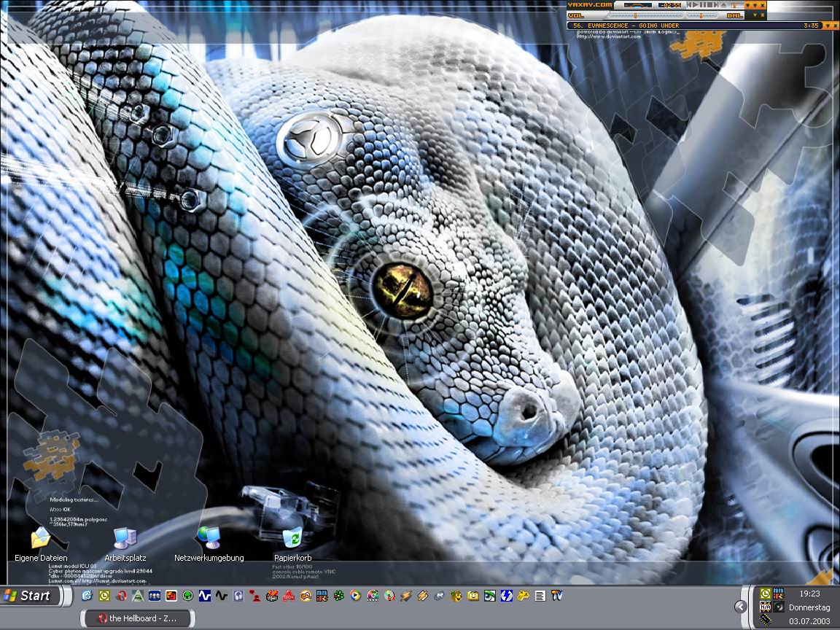Screen dimensions: 840x630
Task: Open the Papierkorb recycle bin
Action: tap(292, 540)
